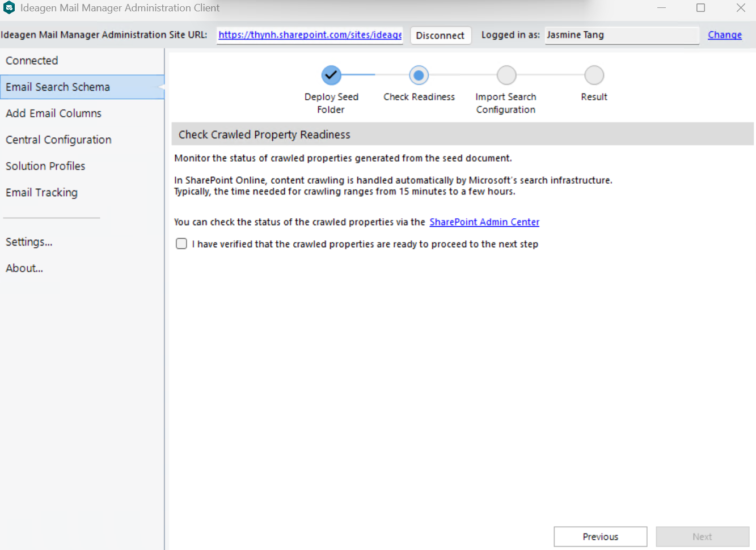756x550 pixels.
Task: Open Central Configuration page
Action: click(82, 139)
